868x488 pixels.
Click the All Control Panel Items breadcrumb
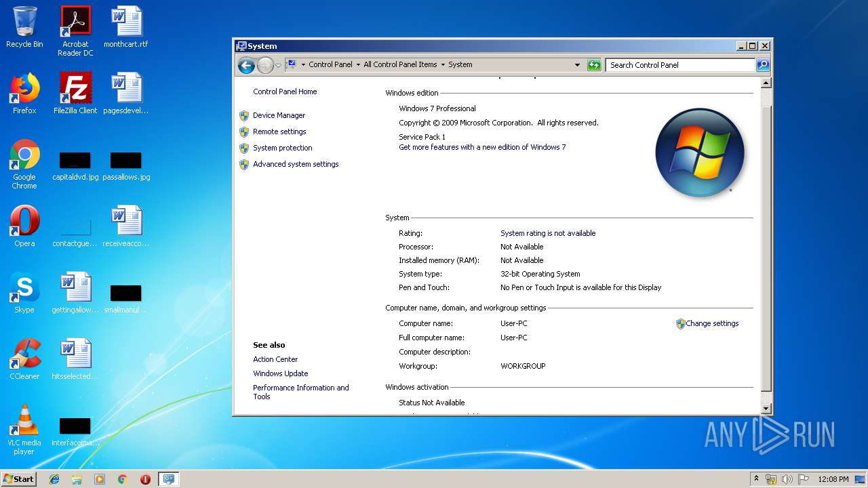click(x=400, y=65)
